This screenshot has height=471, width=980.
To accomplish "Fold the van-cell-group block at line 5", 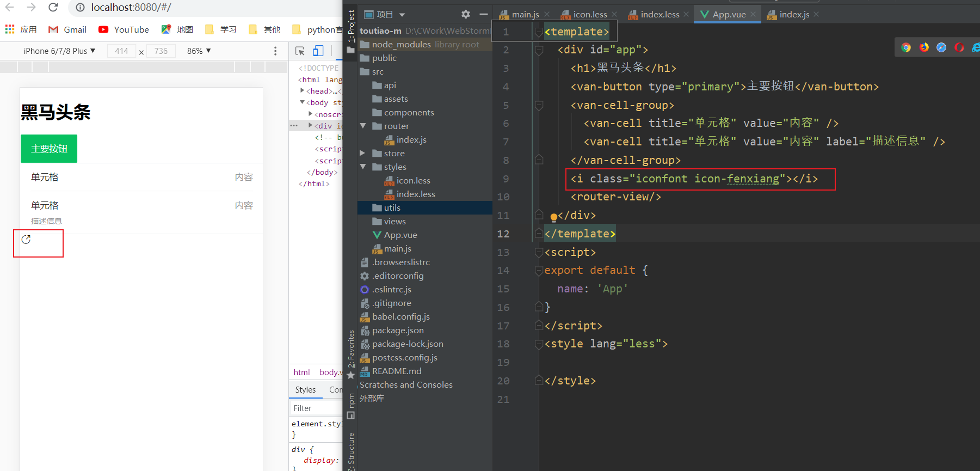I will coord(539,106).
